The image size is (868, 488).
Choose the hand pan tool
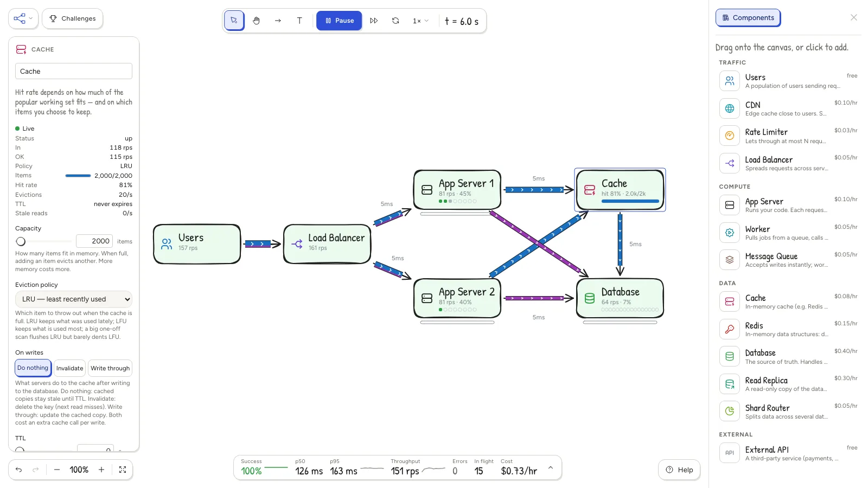pos(256,21)
